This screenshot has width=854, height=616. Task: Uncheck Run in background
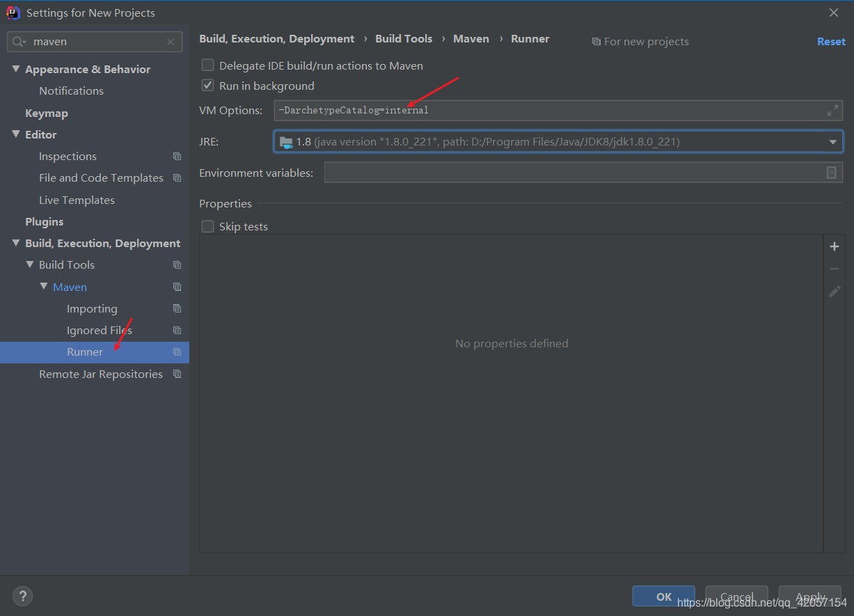click(x=207, y=86)
